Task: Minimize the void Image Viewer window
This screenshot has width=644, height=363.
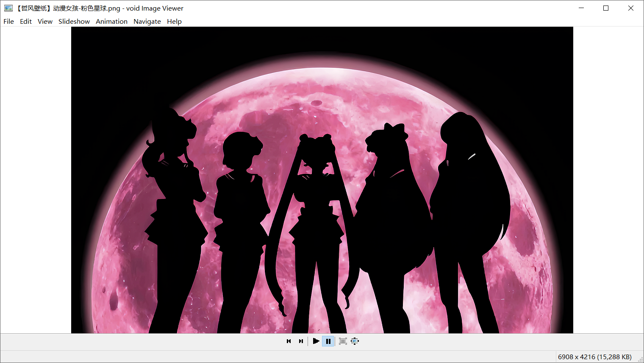Action: [581, 8]
